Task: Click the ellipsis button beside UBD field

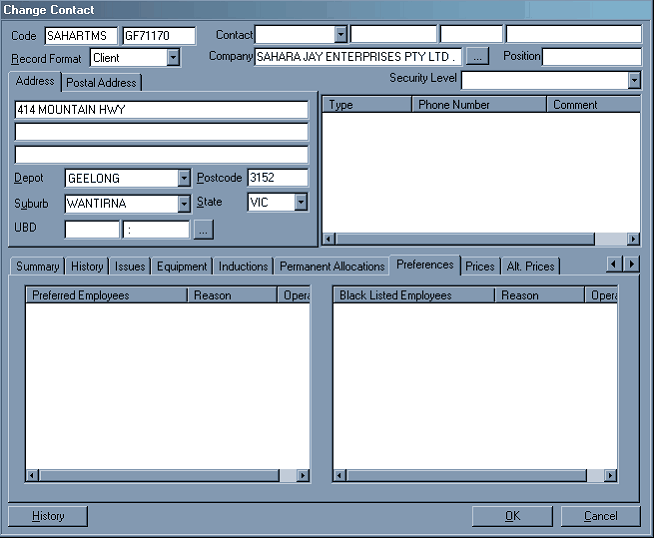Action: [x=204, y=230]
